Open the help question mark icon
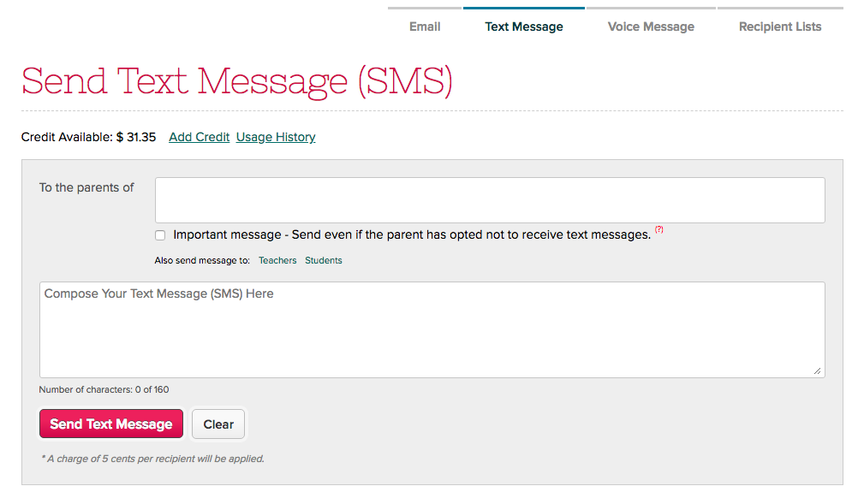Viewport: 864px width, 504px height. [659, 229]
